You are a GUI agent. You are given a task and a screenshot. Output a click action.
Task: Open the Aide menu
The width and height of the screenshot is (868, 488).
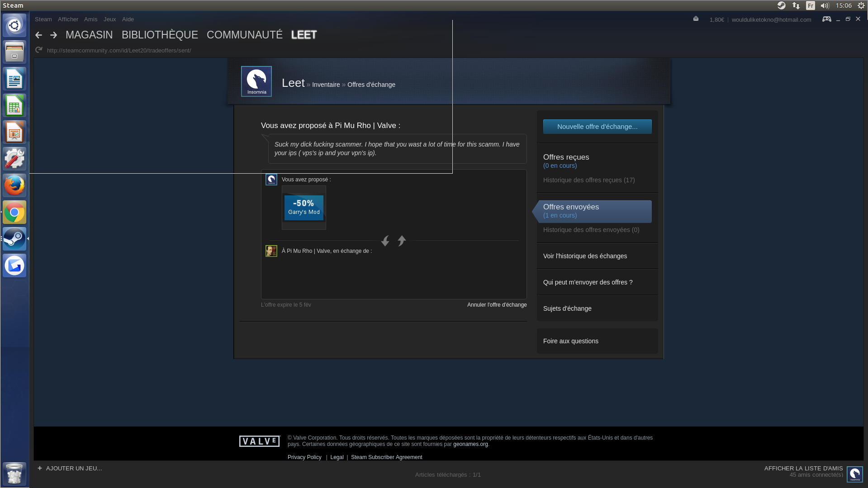pyautogui.click(x=128, y=19)
